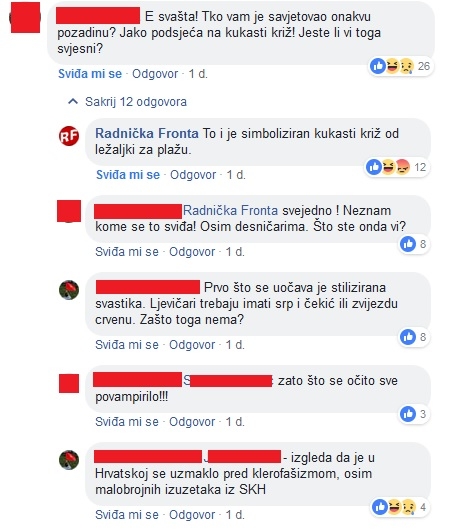The height and width of the screenshot is (531, 465).
Task: Open reactions on Radnička Fronta's reply with 12
Action: click(397, 167)
